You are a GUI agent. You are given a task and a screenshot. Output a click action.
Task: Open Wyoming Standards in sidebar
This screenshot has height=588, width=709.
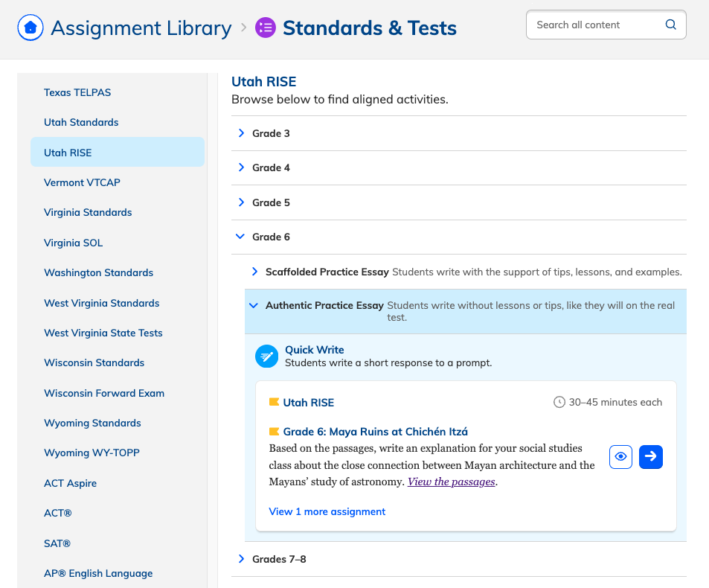92,423
